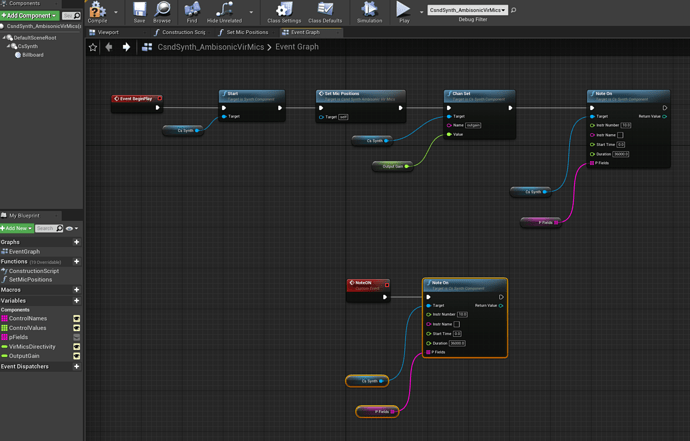Switch to Construction Script tab
This screenshot has height=441, width=690.
click(183, 32)
